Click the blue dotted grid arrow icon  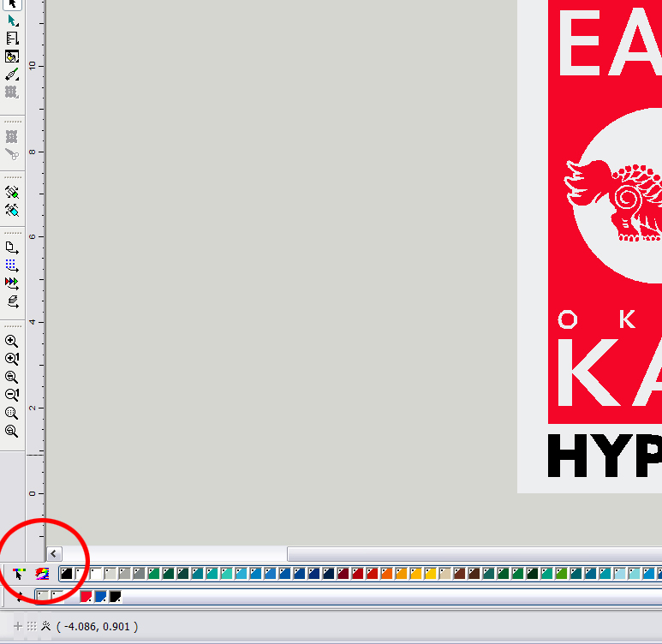pos(12,265)
